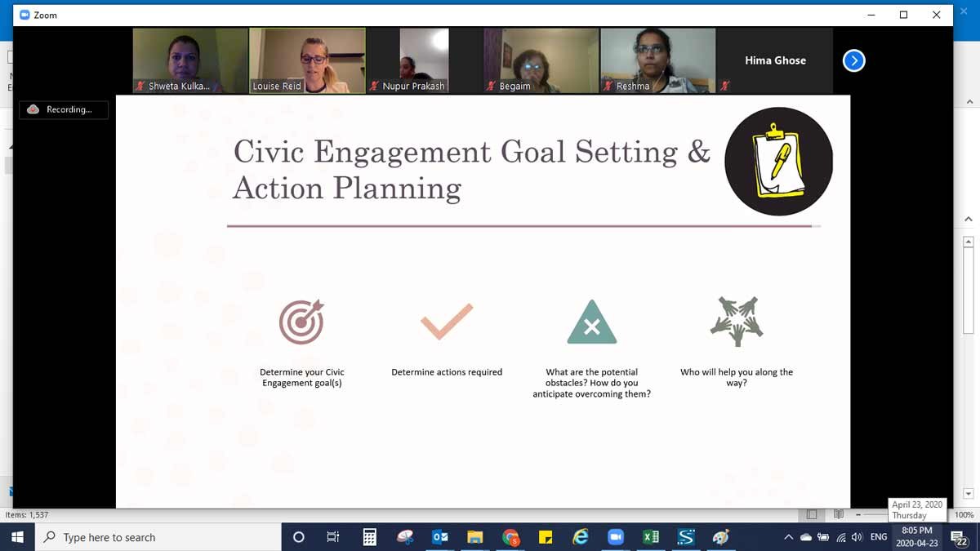The image size is (980, 551).
Task: Show next participants with the blue arrow
Action: (x=853, y=60)
